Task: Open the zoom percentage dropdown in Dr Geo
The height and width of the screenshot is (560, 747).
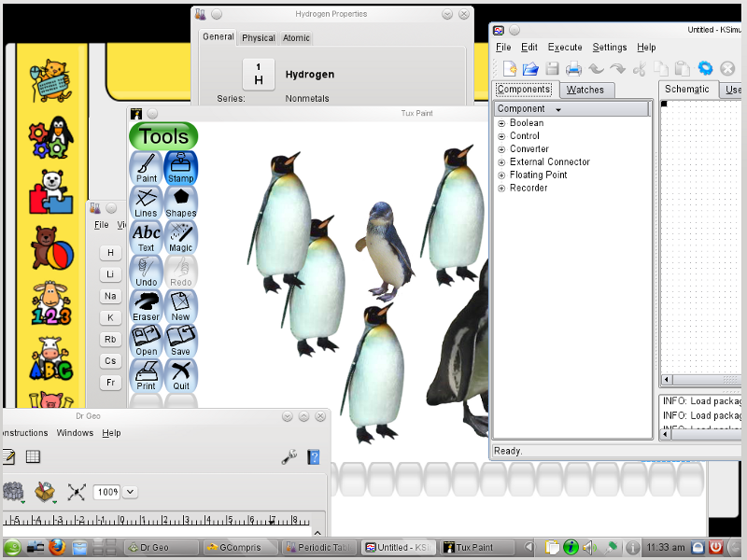Action: [130, 492]
